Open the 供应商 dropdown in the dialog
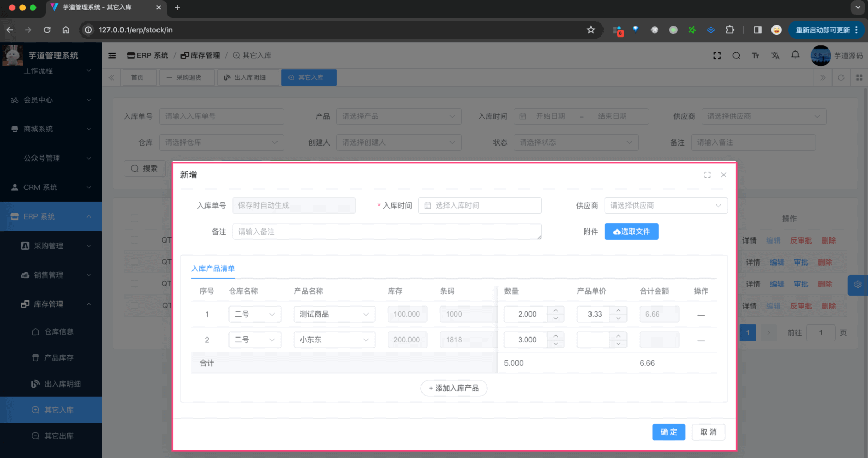 [x=665, y=206]
